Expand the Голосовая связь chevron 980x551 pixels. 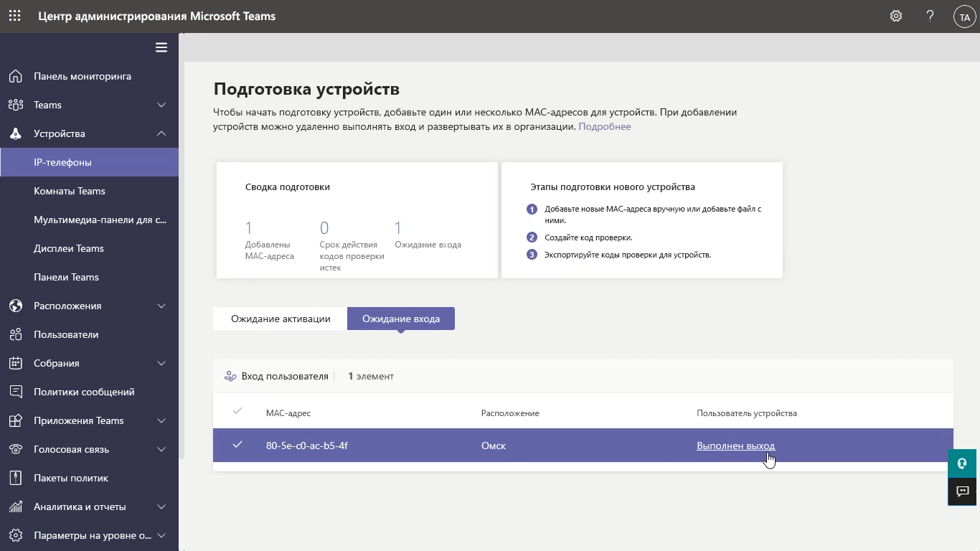click(x=161, y=449)
